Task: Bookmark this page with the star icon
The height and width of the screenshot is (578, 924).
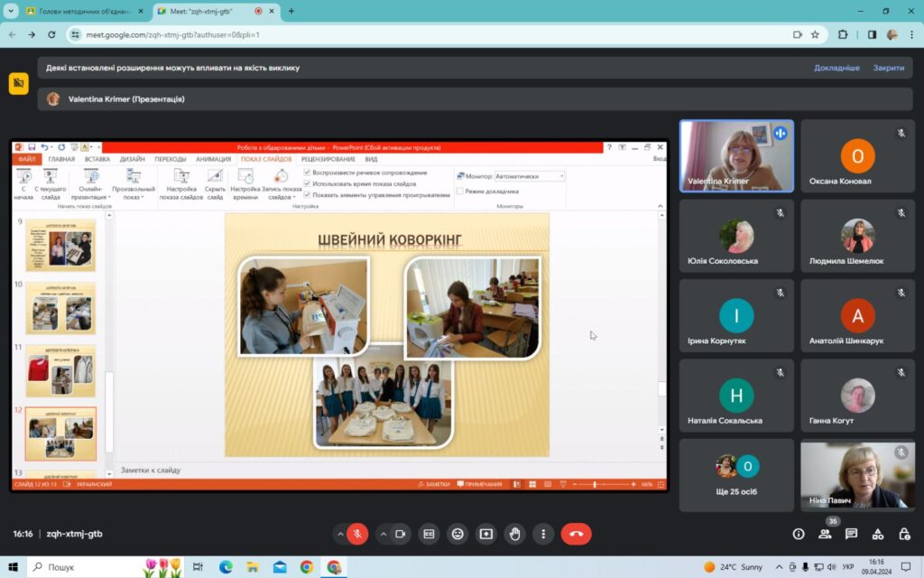Action: coord(815,35)
